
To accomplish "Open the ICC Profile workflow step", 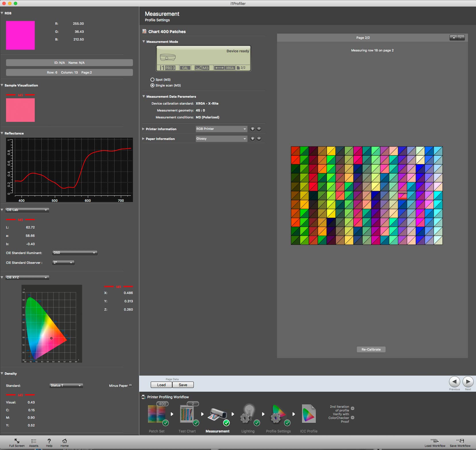I will [x=309, y=414].
